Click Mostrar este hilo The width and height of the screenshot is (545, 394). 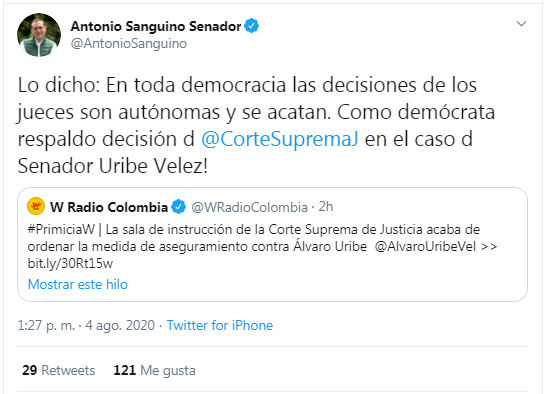(78, 285)
